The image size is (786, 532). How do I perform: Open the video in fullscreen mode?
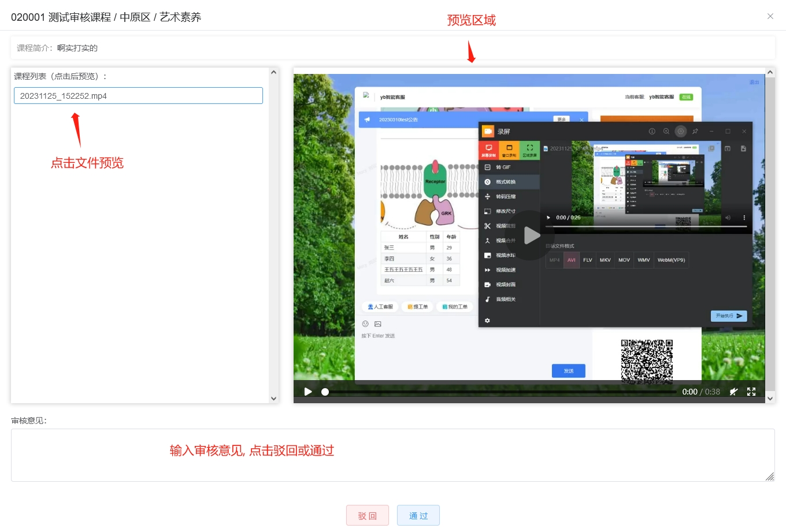(x=751, y=392)
